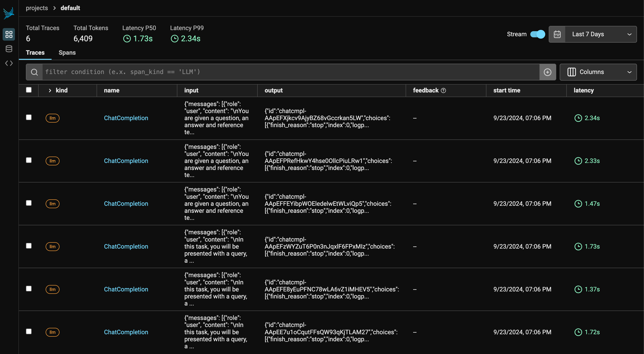Go to projects breadcrumb link

click(x=37, y=8)
